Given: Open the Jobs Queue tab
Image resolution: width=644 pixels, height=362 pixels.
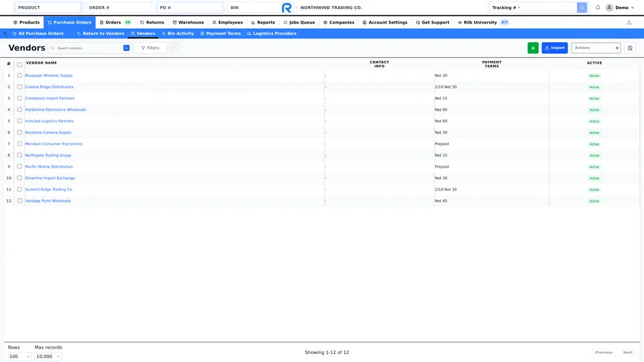Looking at the screenshot, I should pyautogui.click(x=299, y=23).
